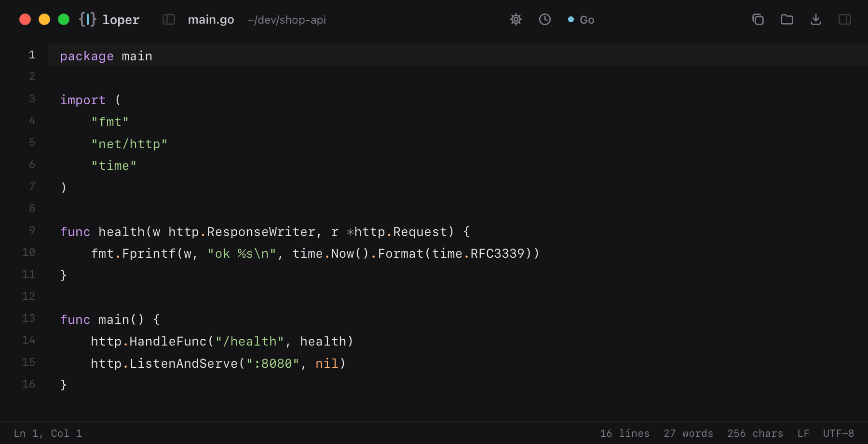Click the nil keyword
Image resolution: width=868 pixels, height=444 pixels.
327,363
